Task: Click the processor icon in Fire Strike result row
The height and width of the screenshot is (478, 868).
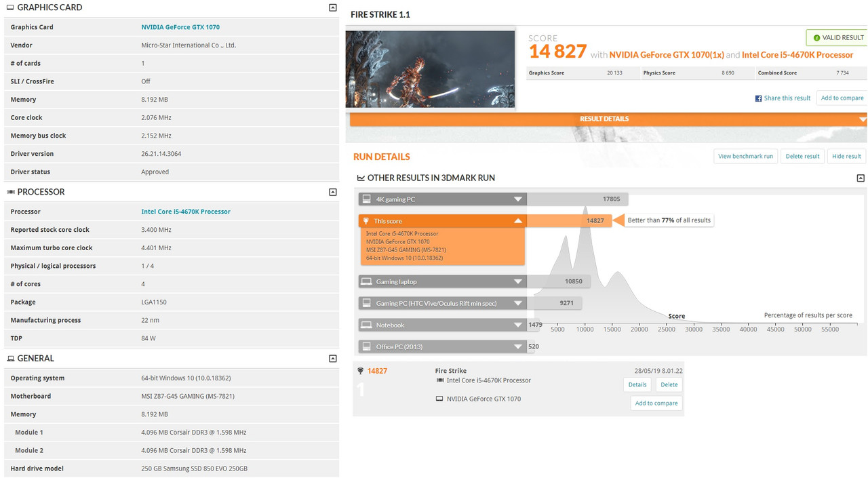Action: [x=439, y=380]
